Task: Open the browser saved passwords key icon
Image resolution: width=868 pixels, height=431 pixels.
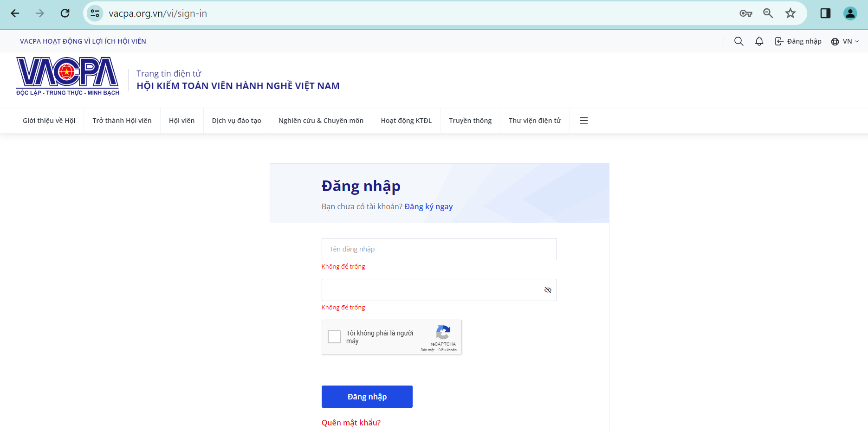Action: tap(745, 13)
